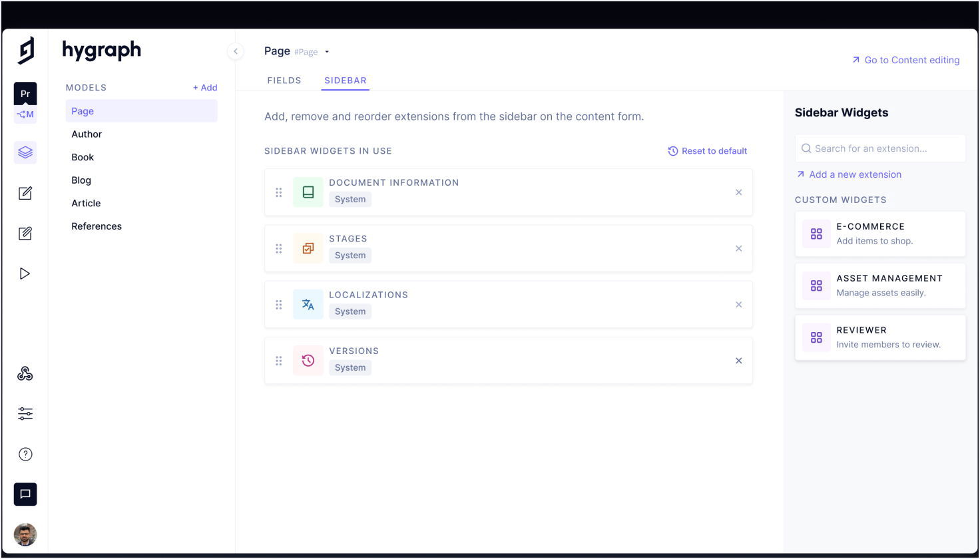The height and width of the screenshot is (559, 980).
Task: Click the Playground play icon
Action: click(x=25, y=274)
